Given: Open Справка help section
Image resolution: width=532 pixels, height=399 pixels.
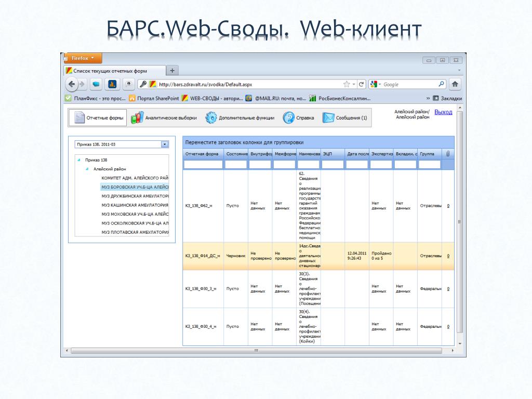Looking at the screenshot, I should click(x=299, y=118).
